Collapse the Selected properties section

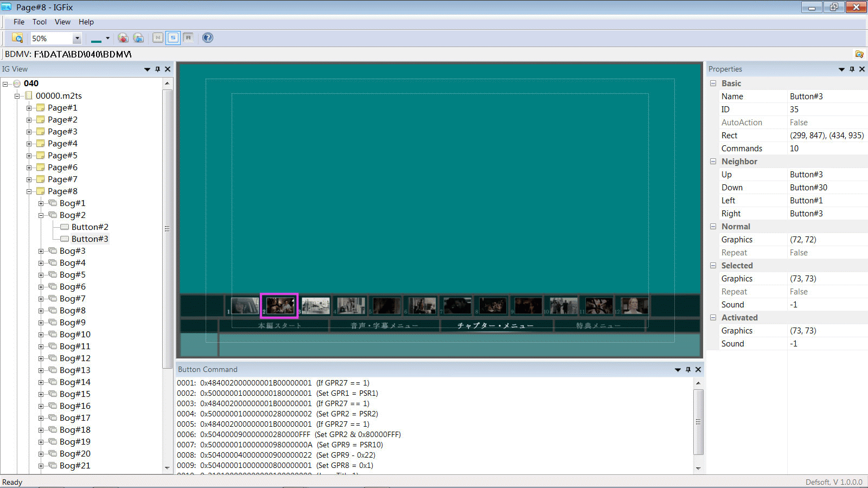point(713,266)
